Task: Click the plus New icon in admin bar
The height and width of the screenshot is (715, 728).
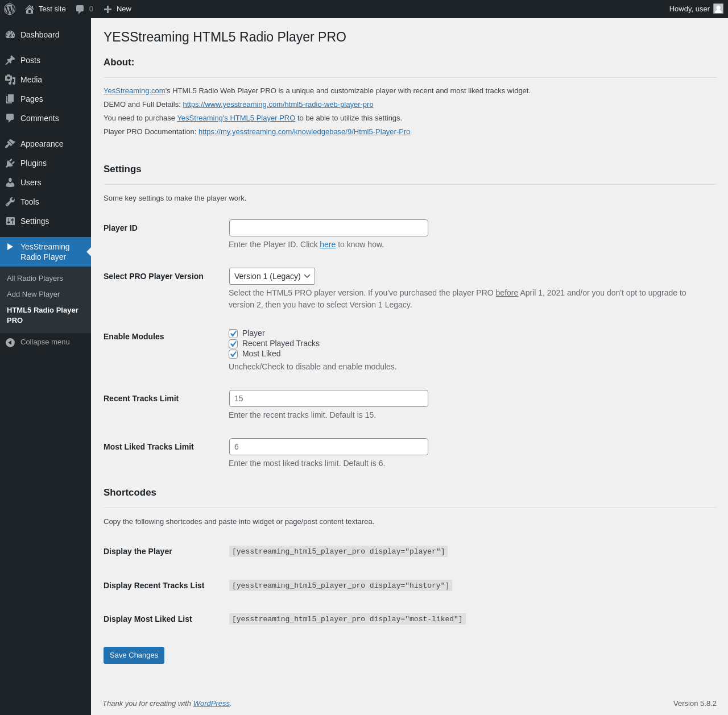Action: tap(107, 9)
